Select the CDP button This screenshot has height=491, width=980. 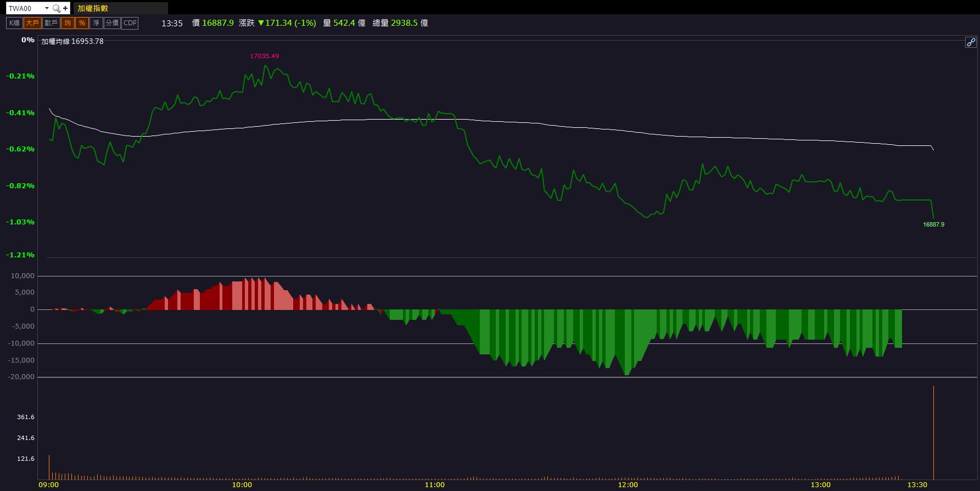pos(130,23)
